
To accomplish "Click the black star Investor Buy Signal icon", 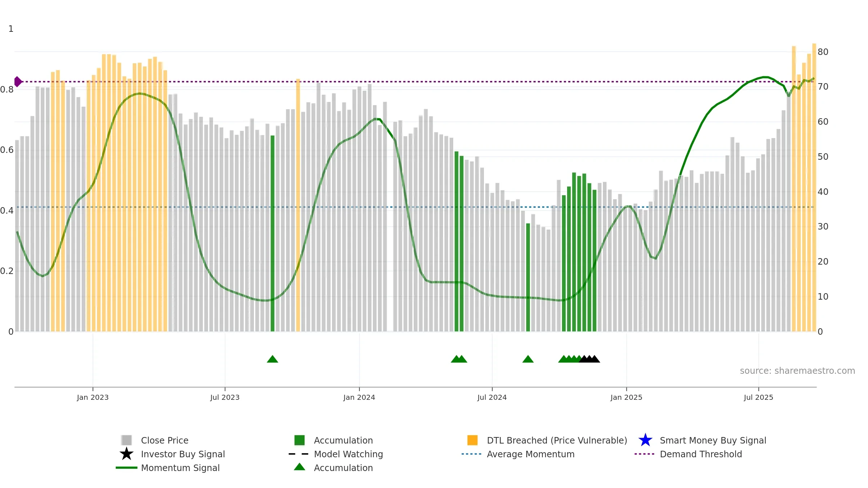I will pyautogui.click(x=127, y=454).
